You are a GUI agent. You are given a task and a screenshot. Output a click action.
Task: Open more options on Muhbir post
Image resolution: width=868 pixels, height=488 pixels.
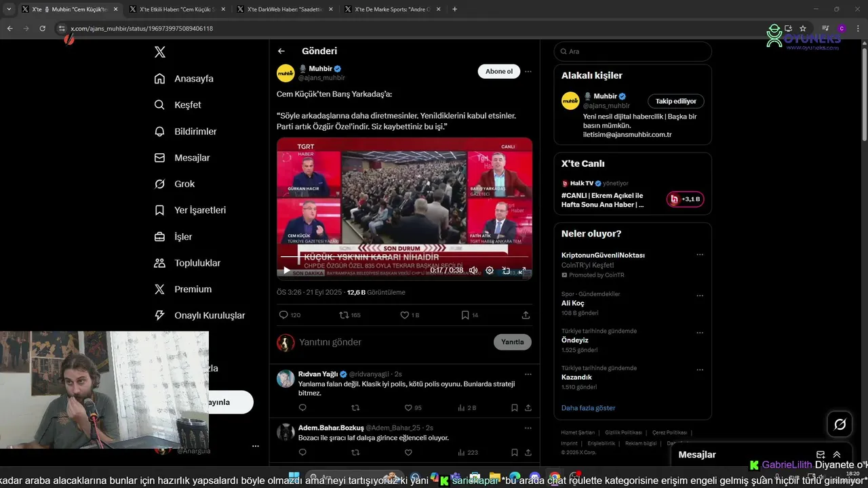528,71
